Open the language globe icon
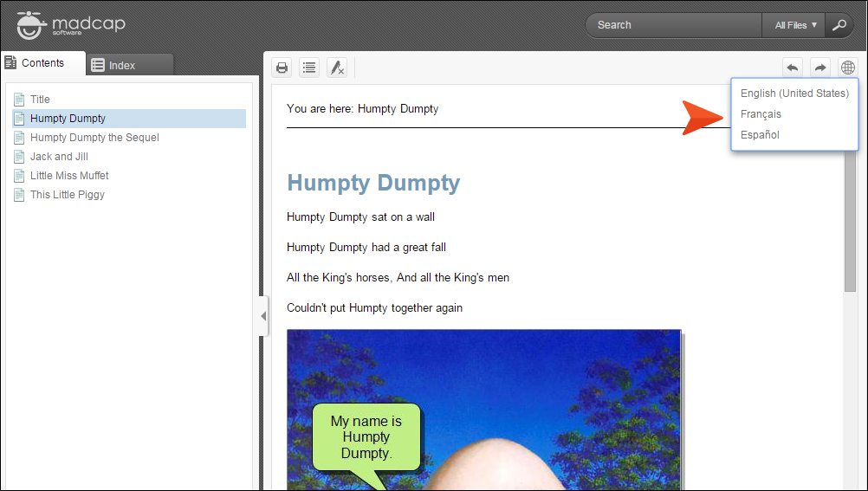 (847, 68)
